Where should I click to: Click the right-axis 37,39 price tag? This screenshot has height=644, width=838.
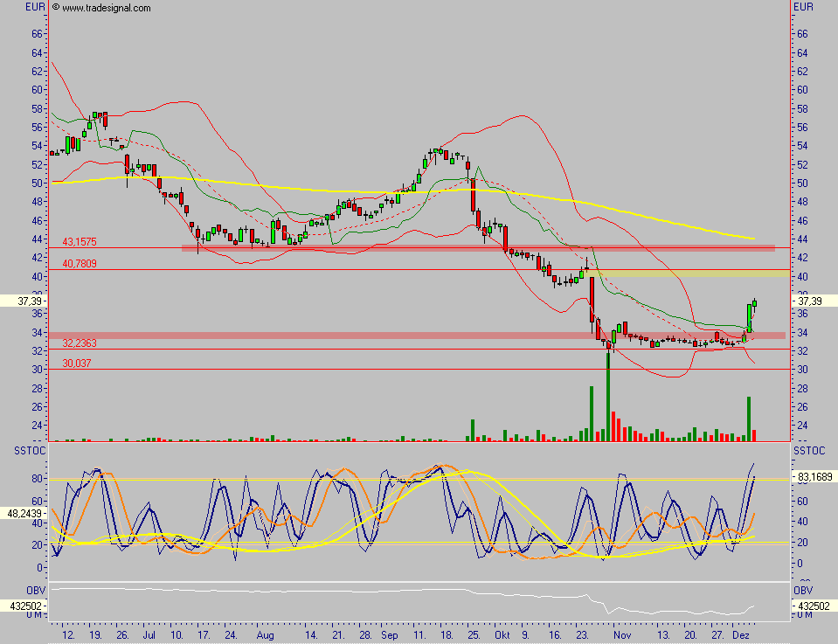810,301
